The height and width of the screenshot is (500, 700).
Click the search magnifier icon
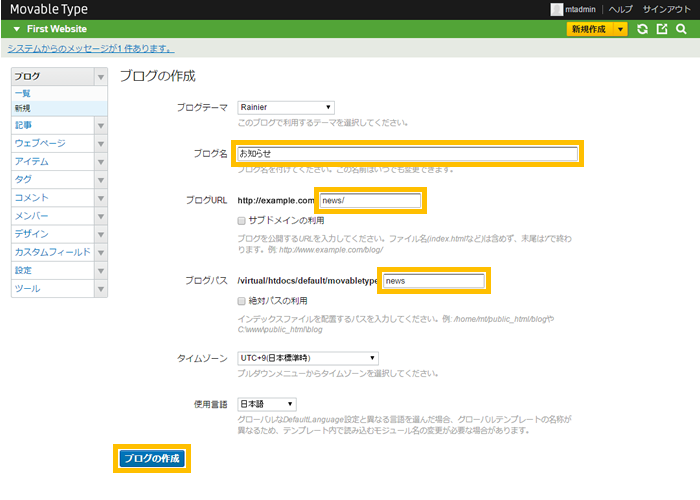click(x=681, y=30)
